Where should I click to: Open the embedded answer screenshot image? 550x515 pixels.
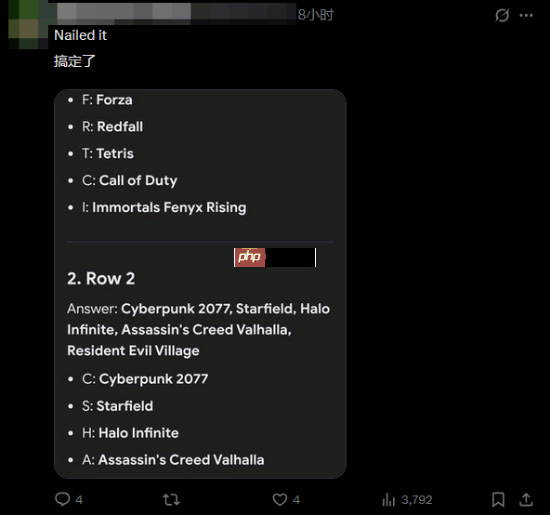coord(200,284)
